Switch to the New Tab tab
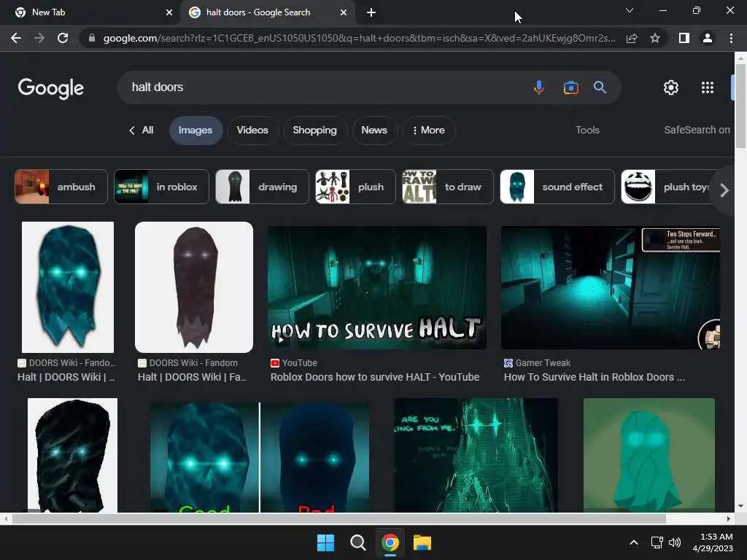 pos(90,12)
